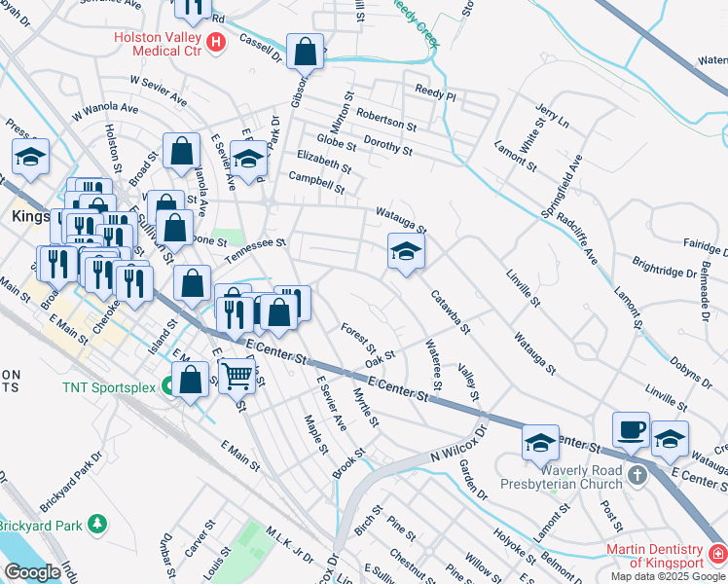Click the Martin Dentistry of Kingsport icon
This screenshot has width=728, height=584.
click(717, 554)
